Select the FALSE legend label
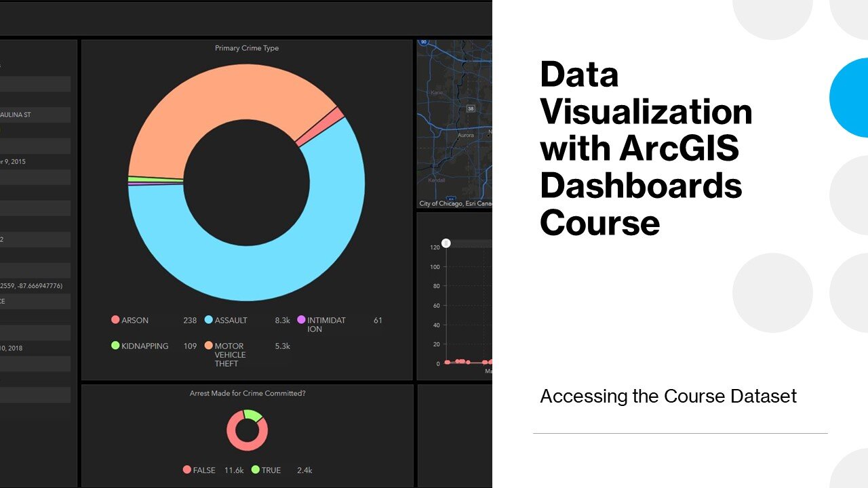The height and width of the screenshot is (488, 868). coord(204,470)
